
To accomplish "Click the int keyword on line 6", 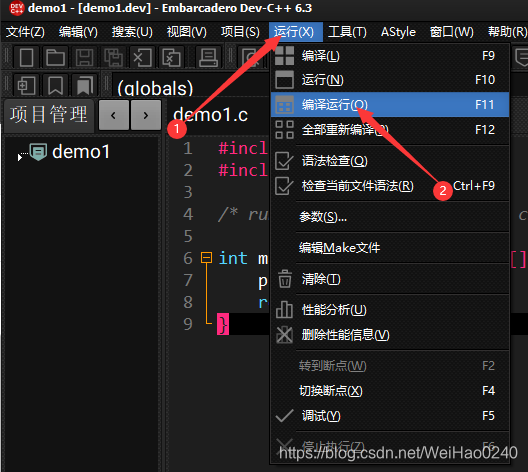I will [233, 258].
